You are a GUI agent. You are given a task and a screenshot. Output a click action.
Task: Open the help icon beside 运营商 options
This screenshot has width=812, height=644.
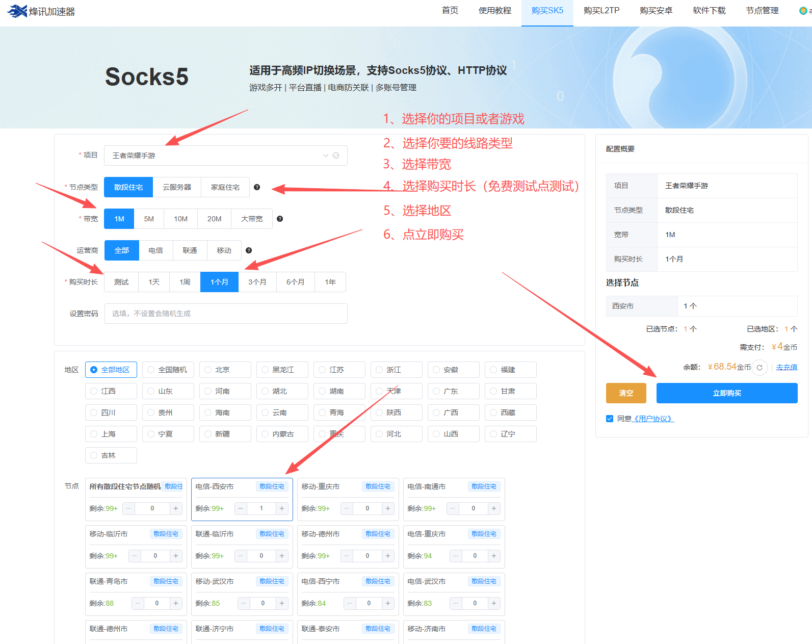[x=249, y=250]
